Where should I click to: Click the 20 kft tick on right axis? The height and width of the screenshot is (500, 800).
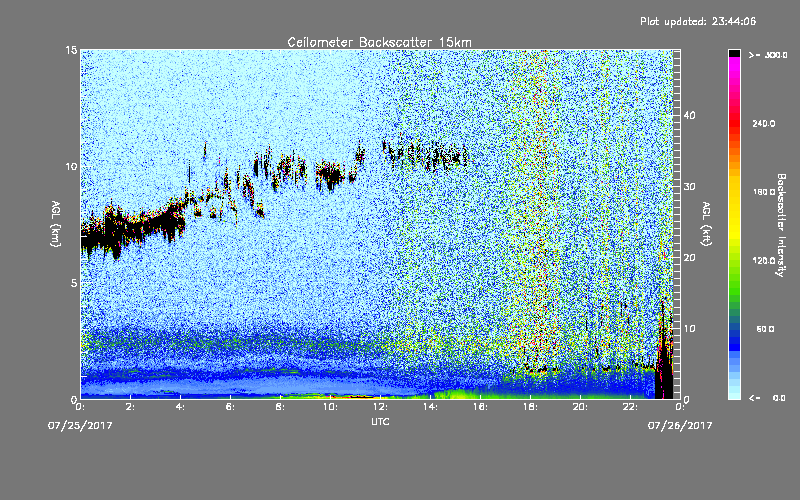[689, 257]
